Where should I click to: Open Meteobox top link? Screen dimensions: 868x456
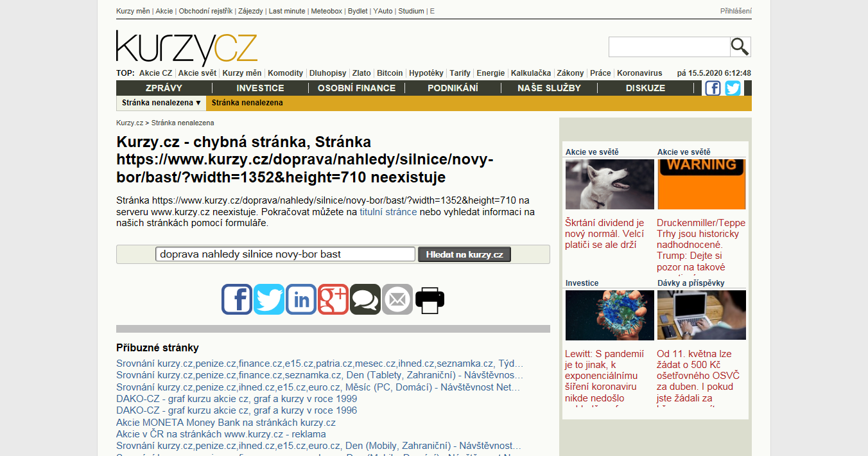coord(327,11)
